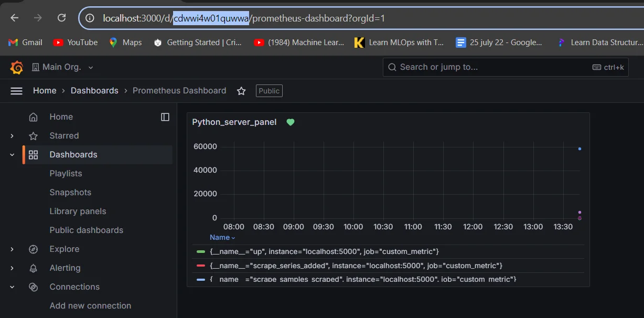Toggle the scrape_samples_scraped series in legend
The image size is (644, 318).
point(363,280)
